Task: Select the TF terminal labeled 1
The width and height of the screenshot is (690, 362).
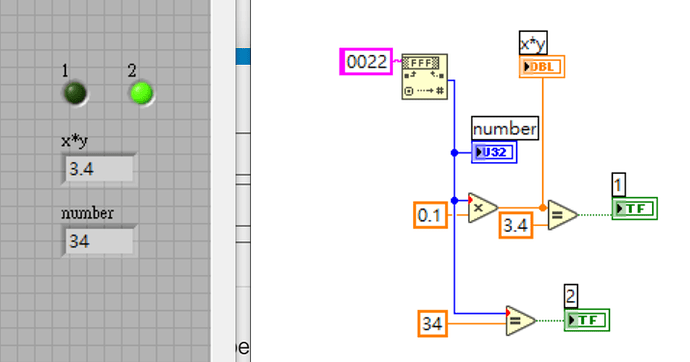Action: (x=635, y=208)
